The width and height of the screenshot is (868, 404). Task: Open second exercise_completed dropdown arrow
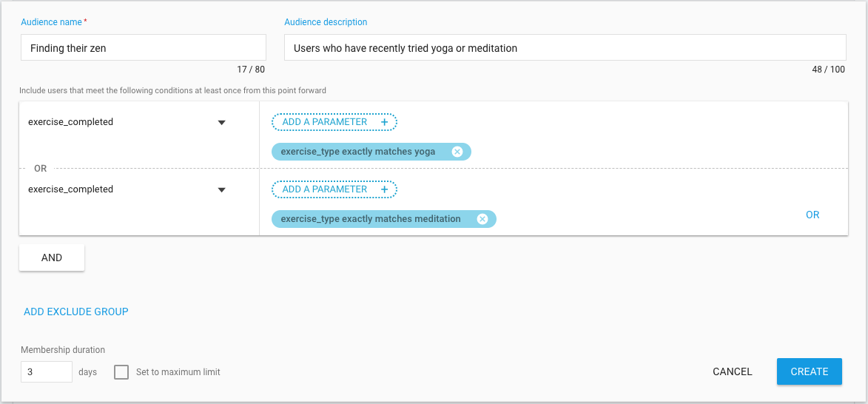click(221, 190)
